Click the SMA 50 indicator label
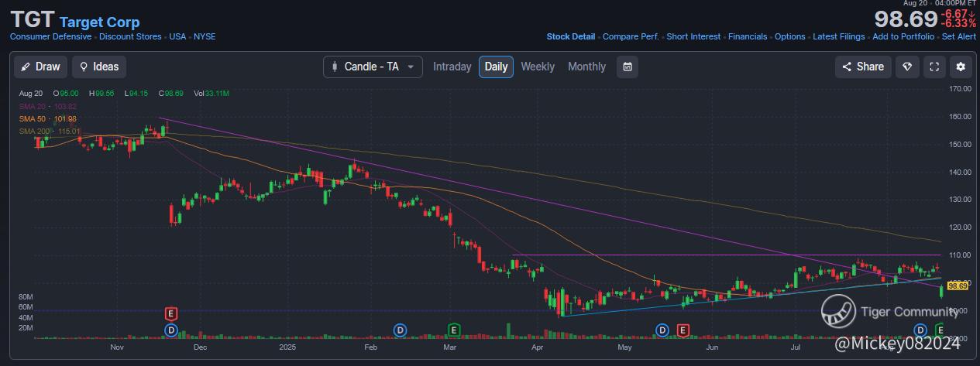 [47, 118]
